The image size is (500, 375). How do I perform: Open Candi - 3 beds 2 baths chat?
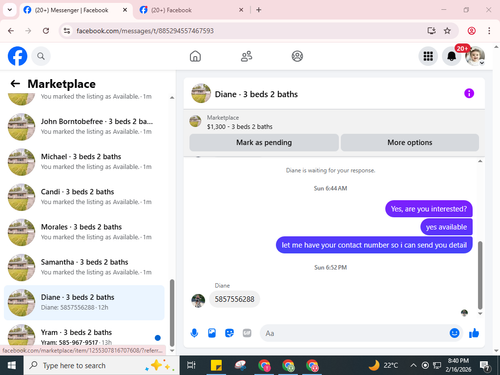tap(84, 197)
